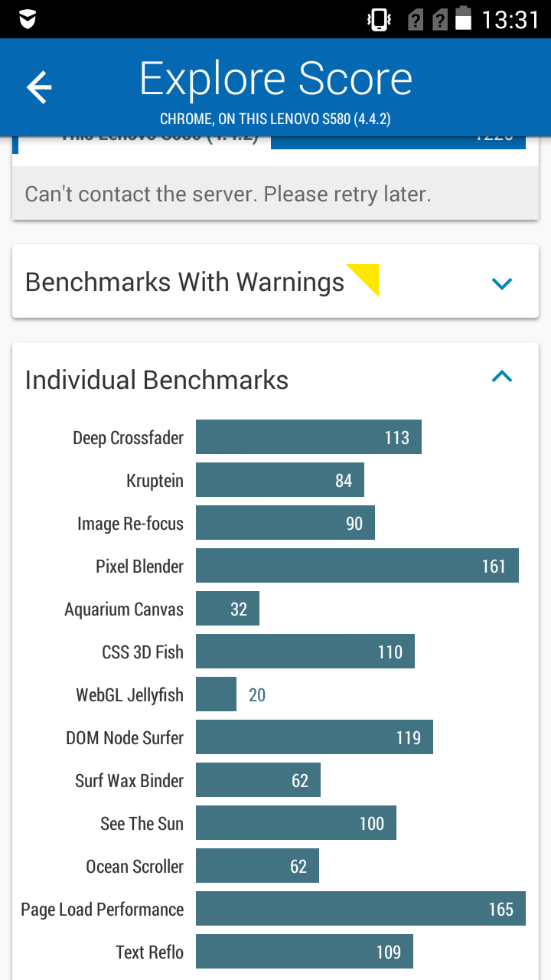The height and width of the screenshot is (980, 551).
Task: Tap the Explore Score title
Action: (x=276, y=79)
